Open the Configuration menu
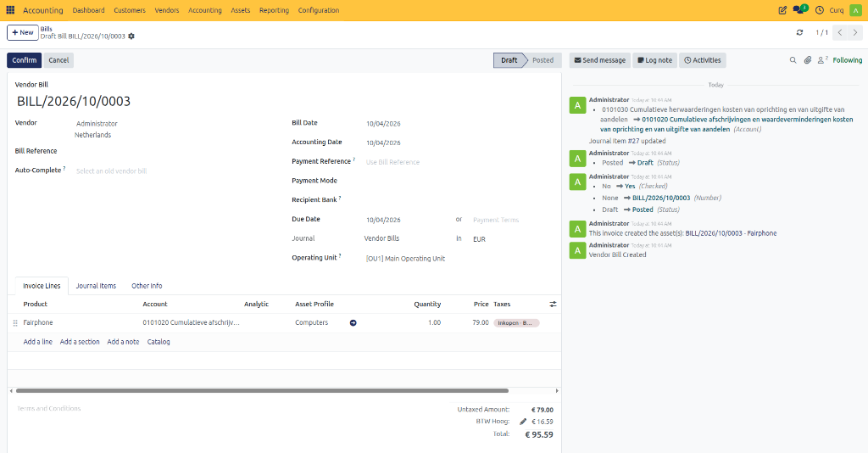Image resolution: width=868 pixels, height=453 pixels. [319, 10]
